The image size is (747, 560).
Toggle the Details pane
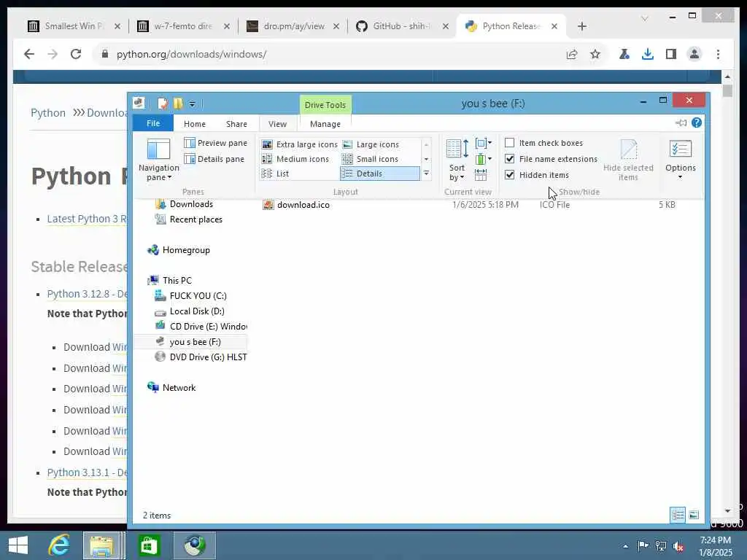(x=214, y=159)
